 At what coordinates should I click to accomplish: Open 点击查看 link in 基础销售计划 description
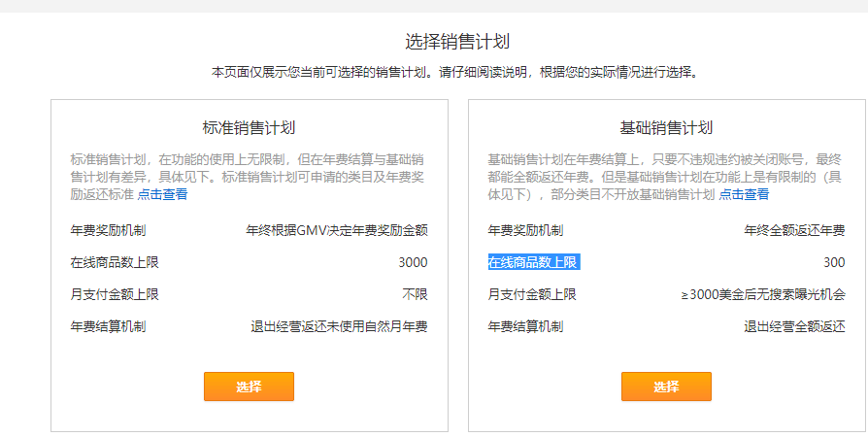pyautogui.click(x=744, y=194)
